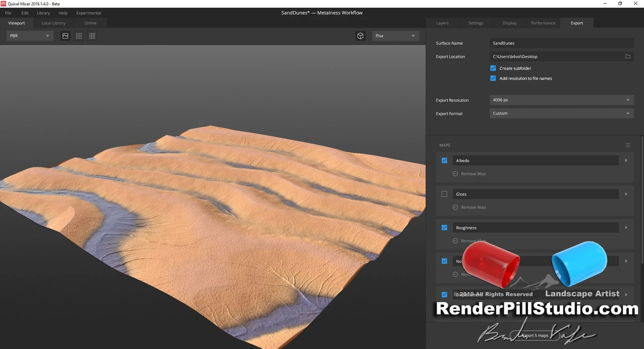The image size is (644, 349).
Task: Click remove icon under Albedo map
Action: click(x=455, y=174)
